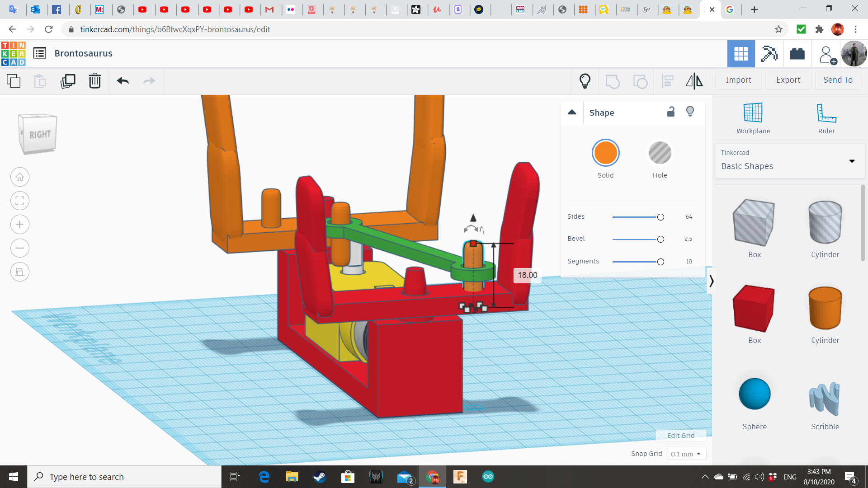Delete the selected shape
868x488 pixels.
(x=94, y=81)
